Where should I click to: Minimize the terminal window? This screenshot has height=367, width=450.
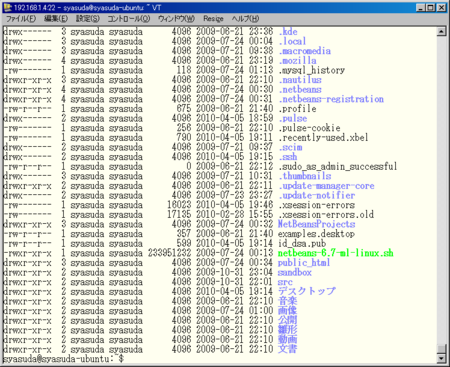pyautogui.click(x=421, y=7)
